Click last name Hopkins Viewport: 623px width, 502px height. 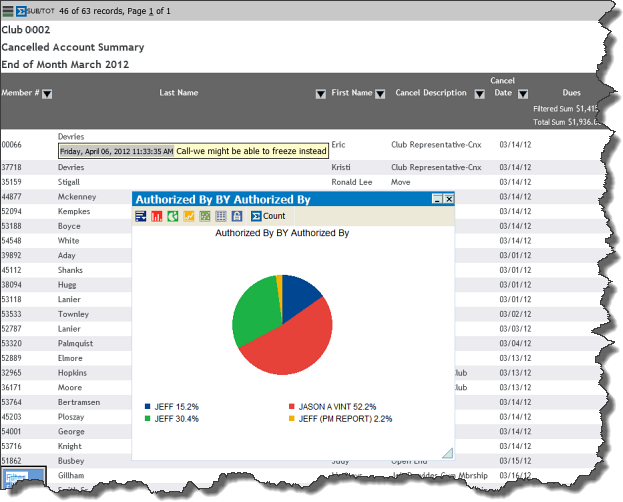[72, 373]
